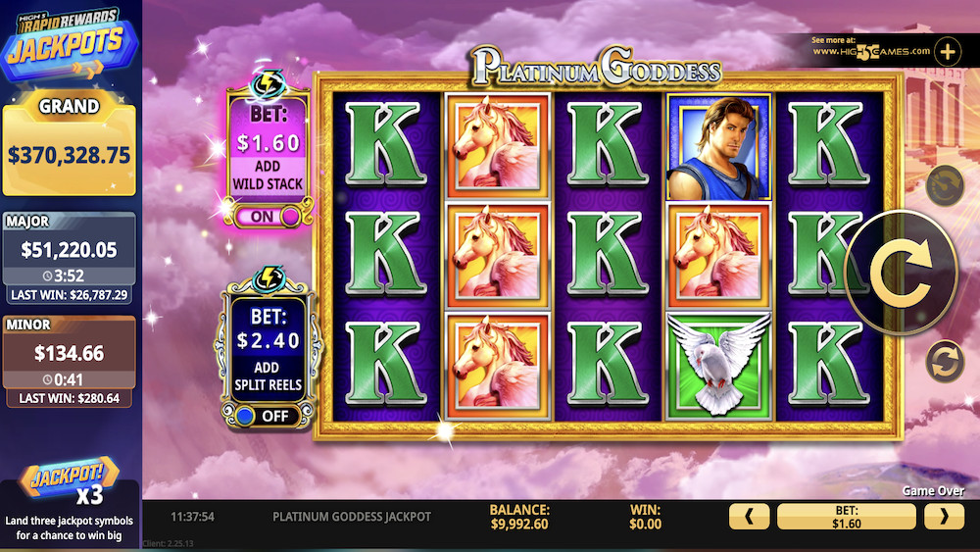
Task: Increase bet with right arrow
Action: click(945, 517)
